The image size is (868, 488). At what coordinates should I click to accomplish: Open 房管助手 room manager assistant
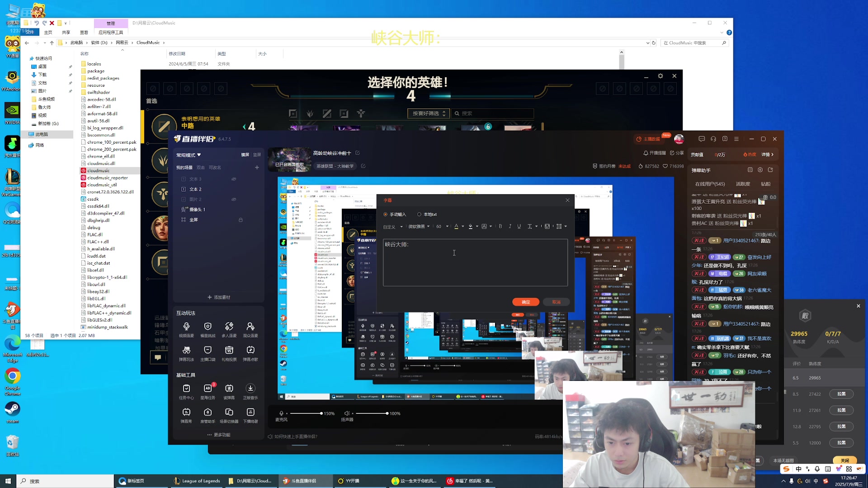click(208, 415)
